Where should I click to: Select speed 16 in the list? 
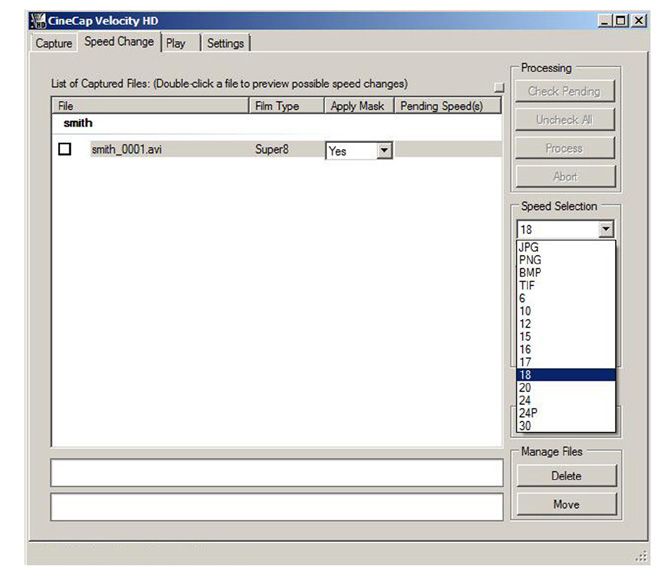click(x=566, y=350)
